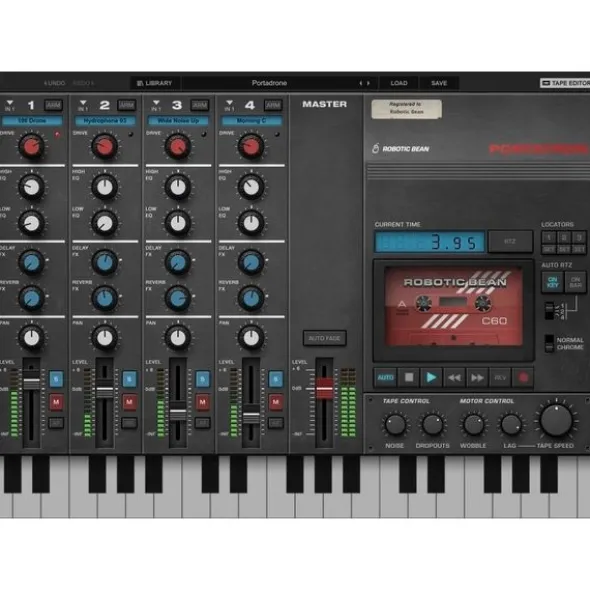Click the red Master level fader
Image resolution: width=590 pixels, height=591 pixels.
(x=324, y=389)
